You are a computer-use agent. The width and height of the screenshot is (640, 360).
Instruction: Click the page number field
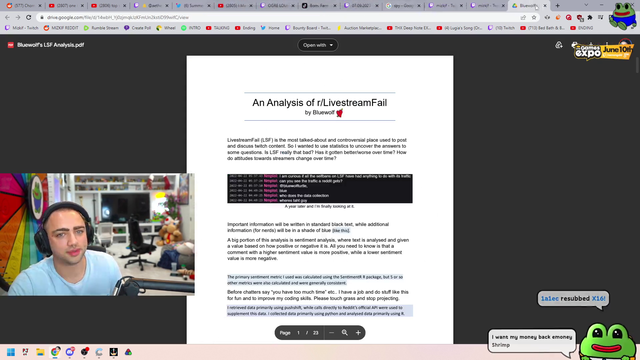tap(298, 333)
